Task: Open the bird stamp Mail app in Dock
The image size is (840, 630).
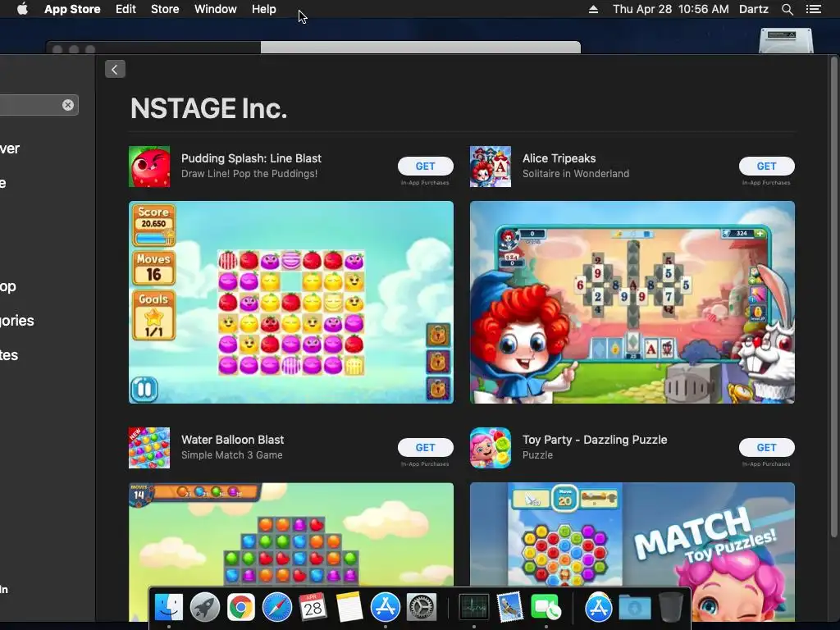Action: click(509, 607)
